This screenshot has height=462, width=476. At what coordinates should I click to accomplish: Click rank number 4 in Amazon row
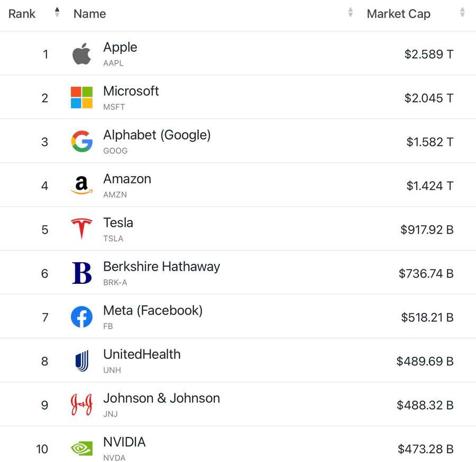click(x=45, y=186)
